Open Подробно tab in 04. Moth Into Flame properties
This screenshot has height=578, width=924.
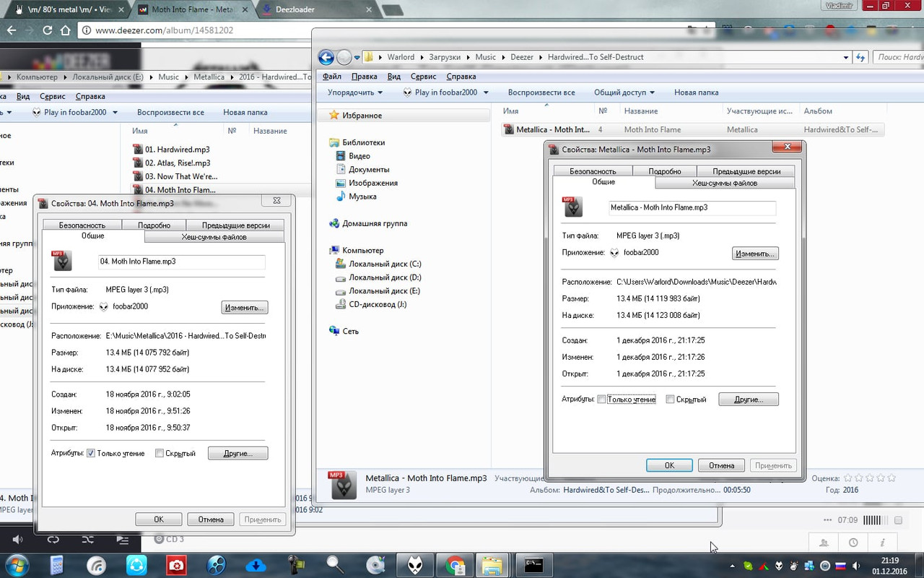154,225
